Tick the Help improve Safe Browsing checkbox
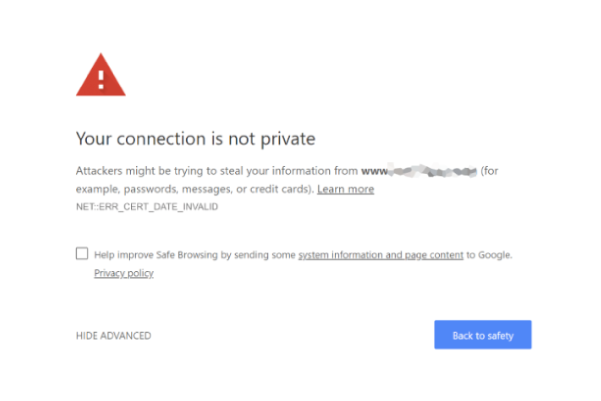The width and height of the screenshot is (601, 401). coord(82,253)
